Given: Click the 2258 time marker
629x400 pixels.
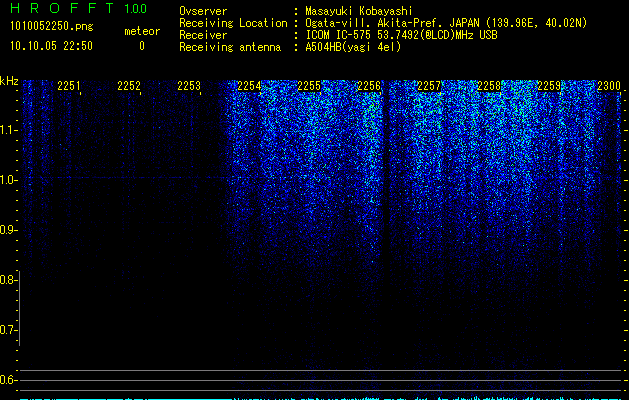Looking at the screenshot, I should click(489, 86).
